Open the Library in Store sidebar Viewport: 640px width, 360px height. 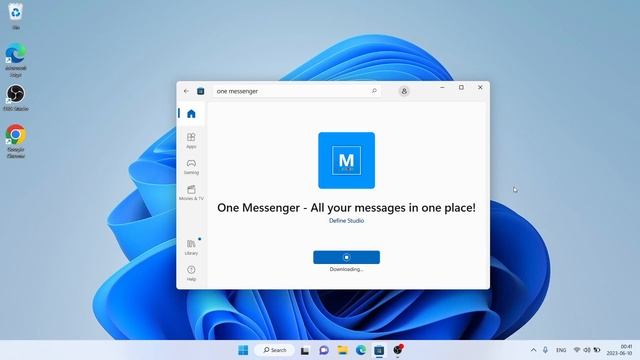tap(191, 247)
